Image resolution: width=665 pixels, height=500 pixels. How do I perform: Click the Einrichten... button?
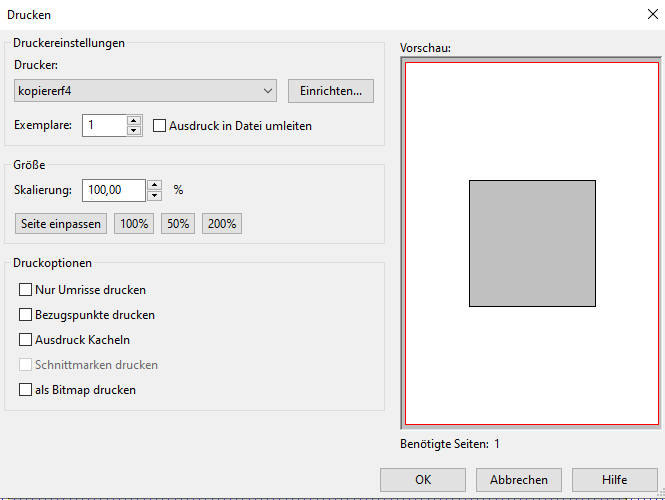(331, 91)
